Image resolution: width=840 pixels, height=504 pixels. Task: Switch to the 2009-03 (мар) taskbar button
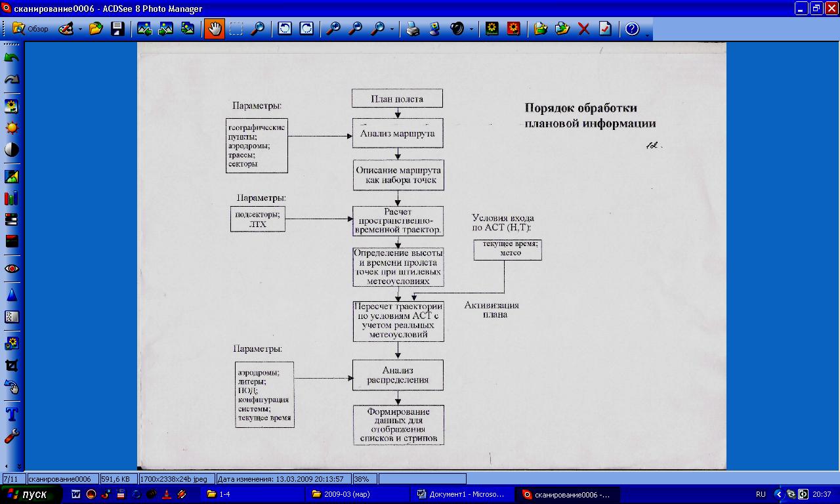click(358, 495)
